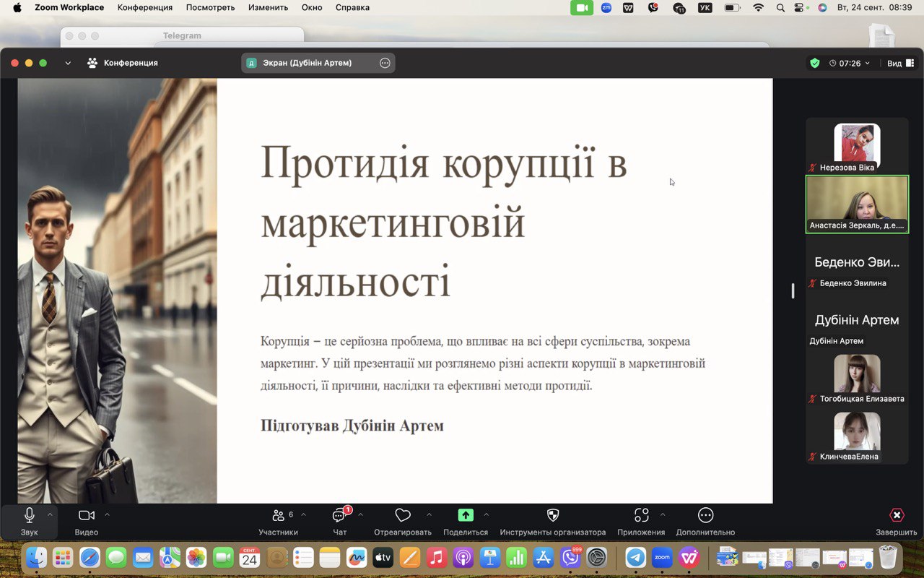This screenshot has width=924, height=578.
Task: Open the Participants panel icon
Action: click(x=278, y=516)
